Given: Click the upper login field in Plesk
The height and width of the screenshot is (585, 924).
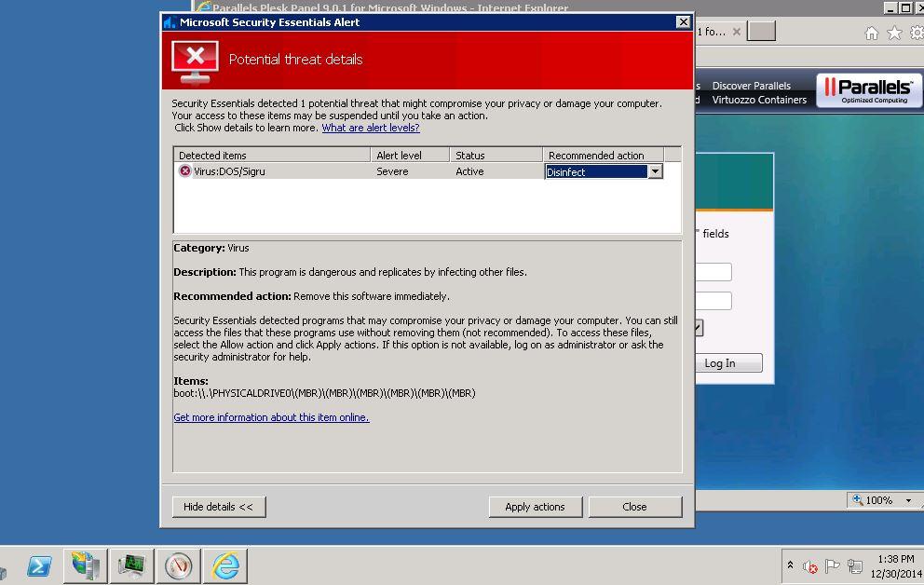Looking at the screenshot, I should [713, 272].
